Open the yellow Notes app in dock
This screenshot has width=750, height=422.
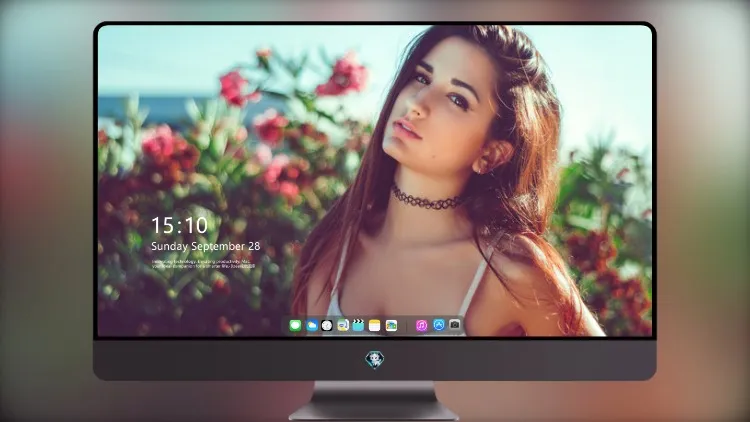tap(375, 326)
